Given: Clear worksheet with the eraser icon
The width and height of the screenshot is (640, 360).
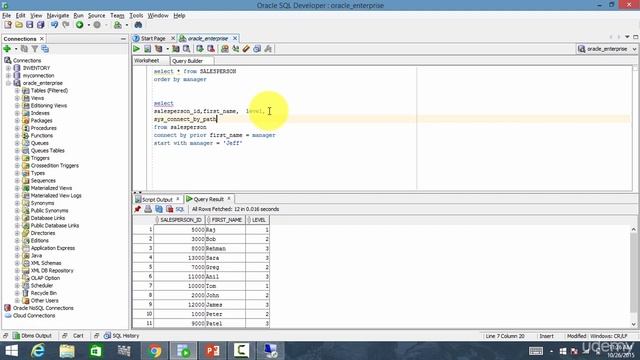Looking at the screenshot, I should tap(246, 49).
